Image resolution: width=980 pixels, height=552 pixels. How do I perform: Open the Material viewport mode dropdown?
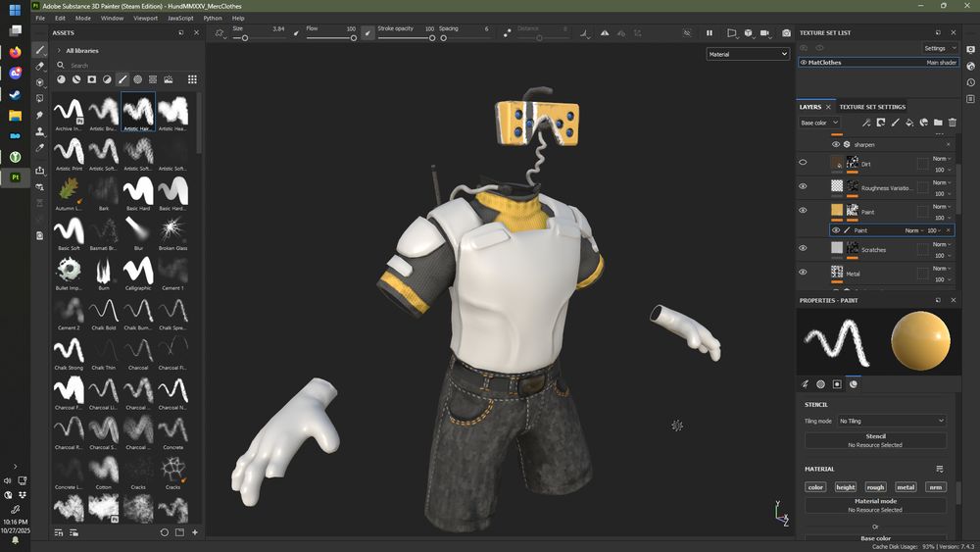click(x=748, y=54)
